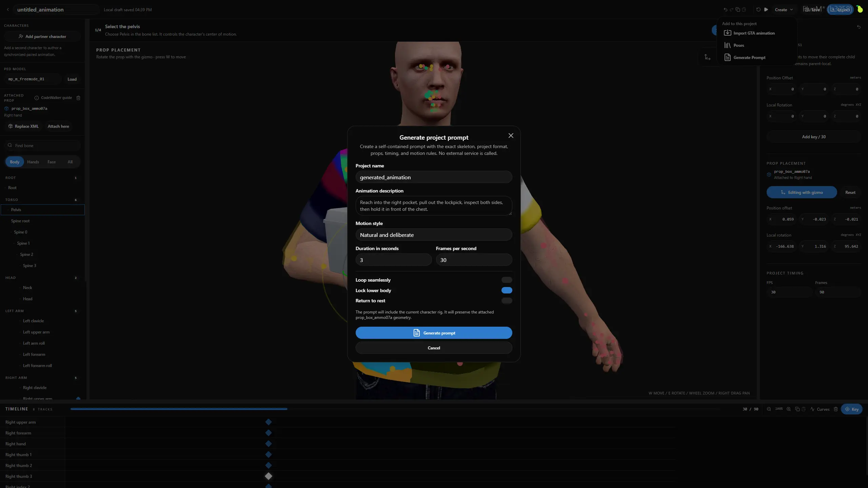Viewport: 868px width, 488px height.
Task: Switch to the Face bone tab
Action: pos(52,162)
